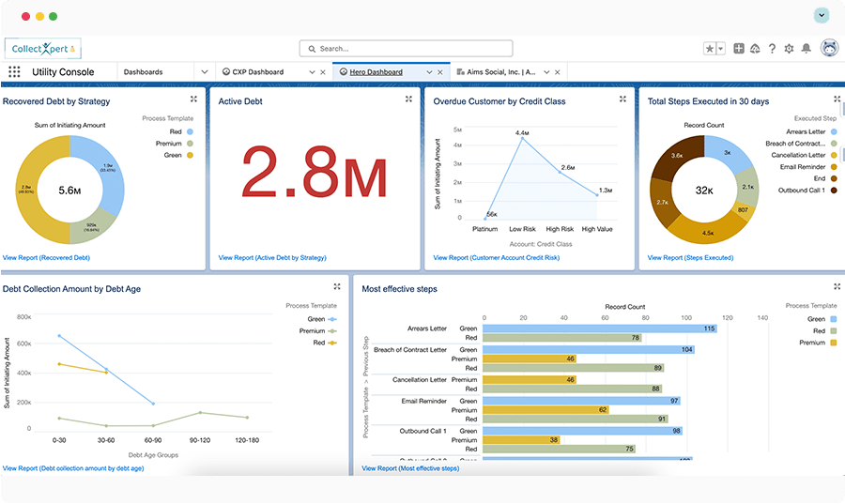Open the Notifications bell
The width and height of the screenshot is (845, 504).
click(806, 49)
